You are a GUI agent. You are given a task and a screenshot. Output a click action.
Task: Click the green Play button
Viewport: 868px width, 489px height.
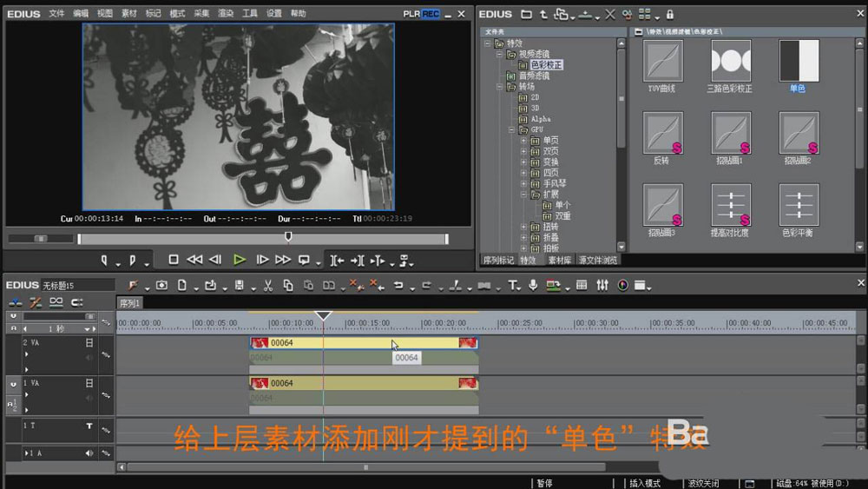click(x=240, y=260)
